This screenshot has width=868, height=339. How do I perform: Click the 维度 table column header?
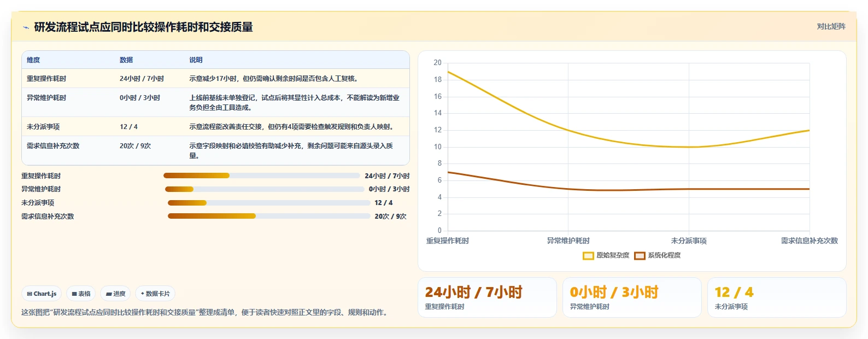33,60
